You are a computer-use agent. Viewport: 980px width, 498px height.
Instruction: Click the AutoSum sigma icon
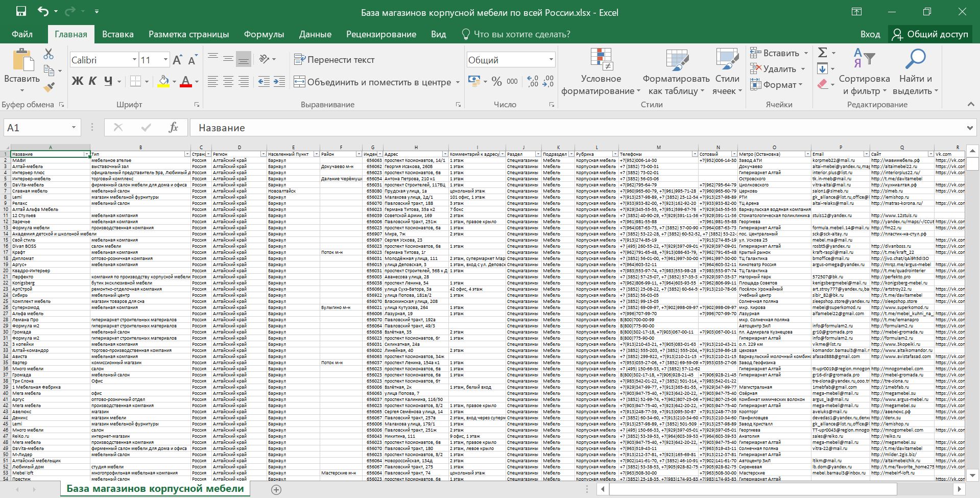(822, 53)
